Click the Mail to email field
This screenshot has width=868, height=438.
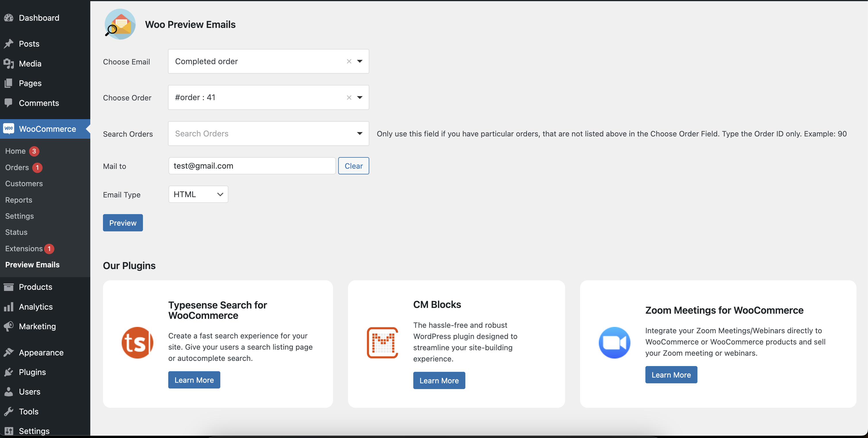tap(252, 166)
